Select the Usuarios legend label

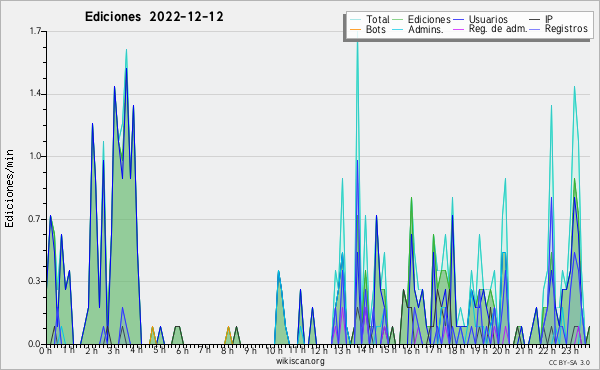[x=488, y=20]
